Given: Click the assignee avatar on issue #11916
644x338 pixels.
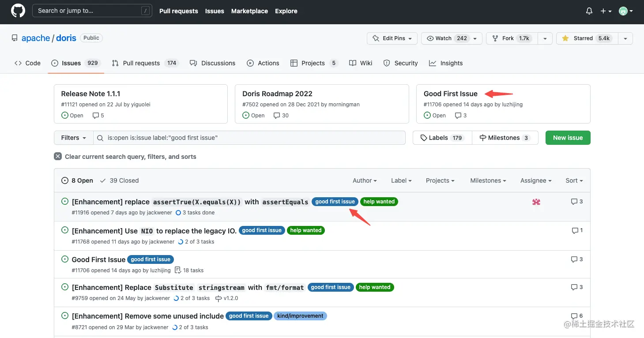Looking at the screenshot, I should point(536,202).
